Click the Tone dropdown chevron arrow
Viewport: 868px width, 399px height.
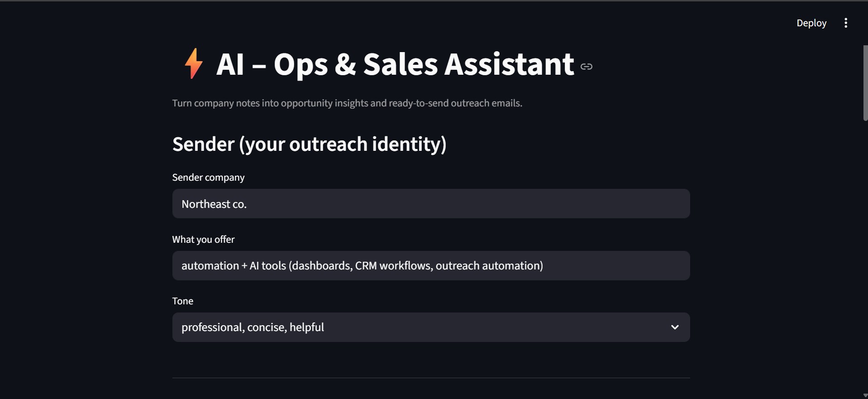[x=675, y=327]
